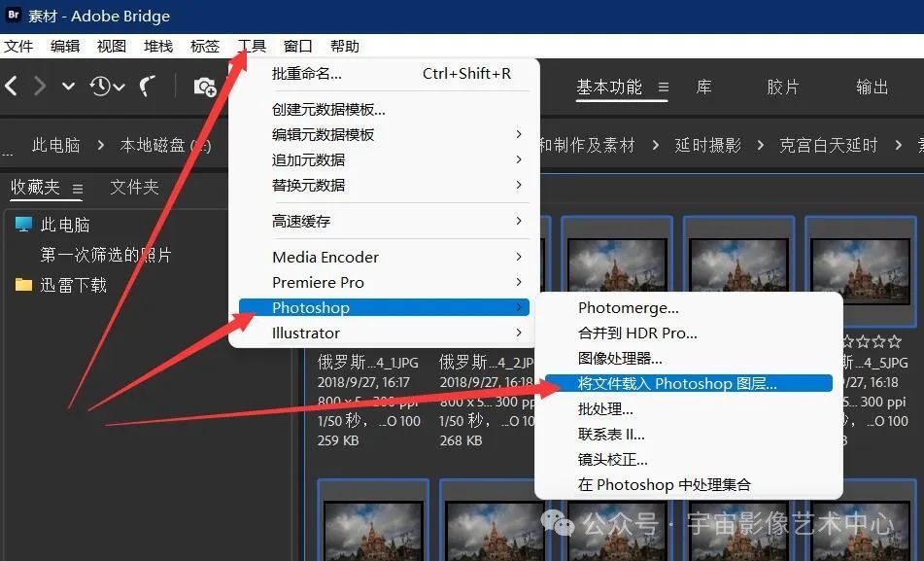The width and height of the screenshot is (924, 561).
Task: Open the 窗口 menu in menu bar
Action: pos(297,46)
